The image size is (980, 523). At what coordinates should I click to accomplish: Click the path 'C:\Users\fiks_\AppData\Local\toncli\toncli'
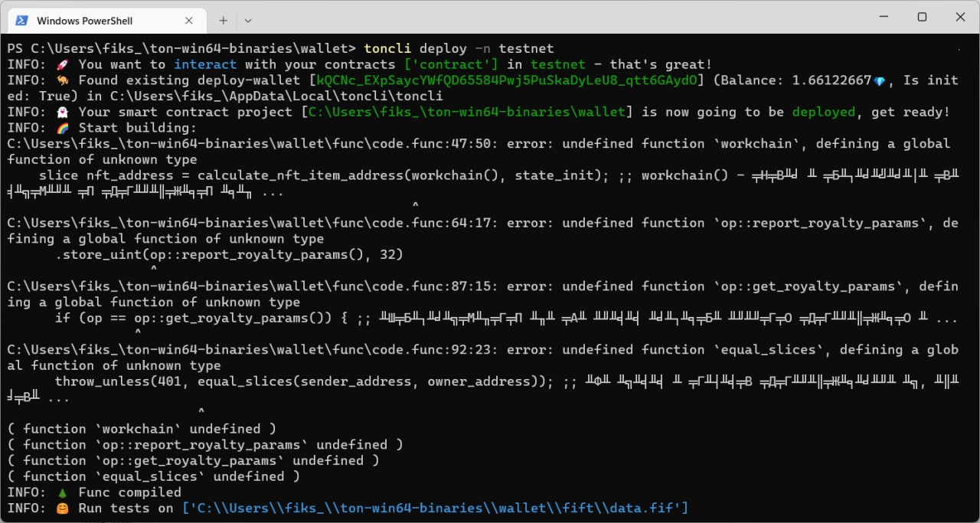coord(276,96)
